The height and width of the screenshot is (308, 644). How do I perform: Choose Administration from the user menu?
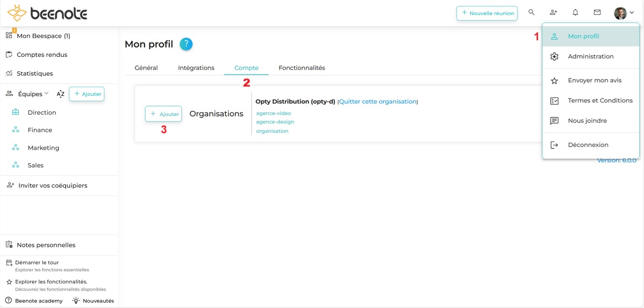pyautogui.click(x=591, y=56)
